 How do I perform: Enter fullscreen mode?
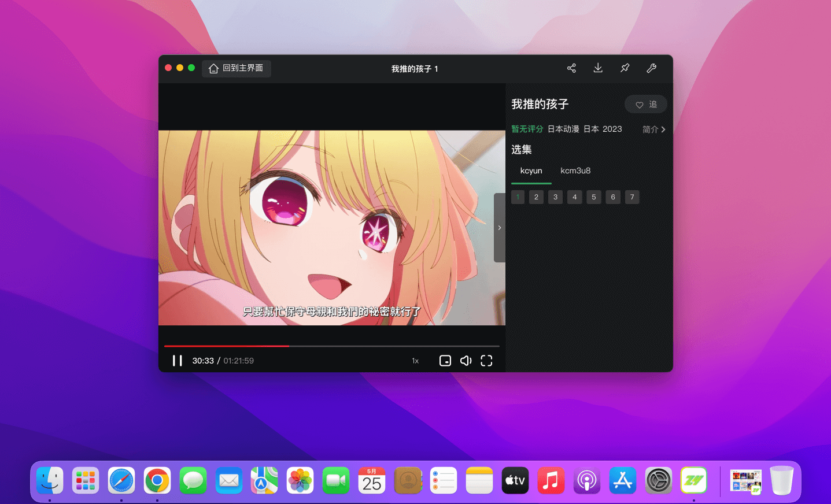click(486, 361)
